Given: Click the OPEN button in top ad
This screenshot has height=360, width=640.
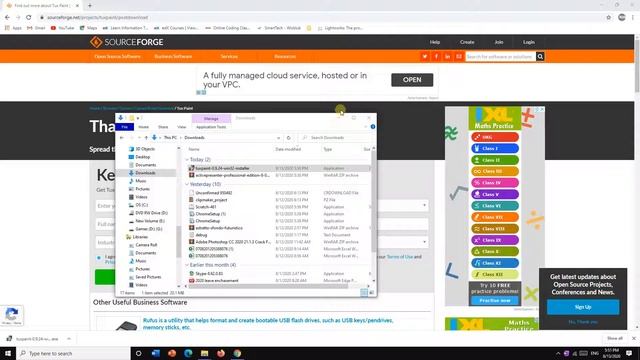Looking at the screenshot, I should click(412, 80).
